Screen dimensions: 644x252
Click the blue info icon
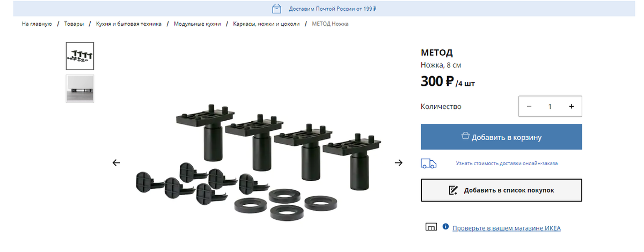pyautogui.click(x=445, y=227)
